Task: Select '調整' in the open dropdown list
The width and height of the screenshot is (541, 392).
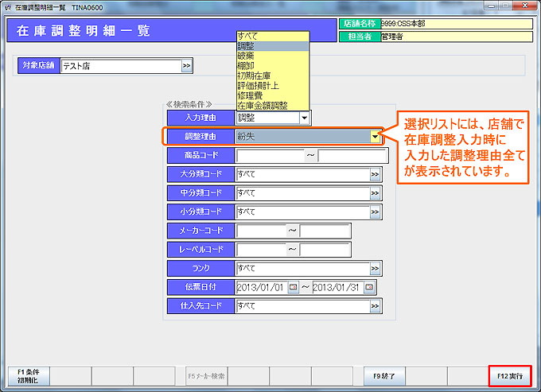Action: [x=273, y=46]
